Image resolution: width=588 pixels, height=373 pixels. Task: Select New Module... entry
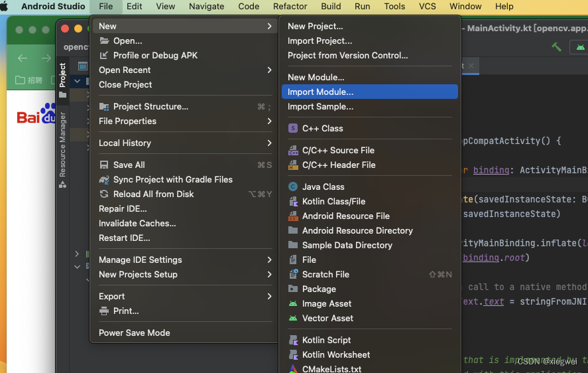(369, 78)
